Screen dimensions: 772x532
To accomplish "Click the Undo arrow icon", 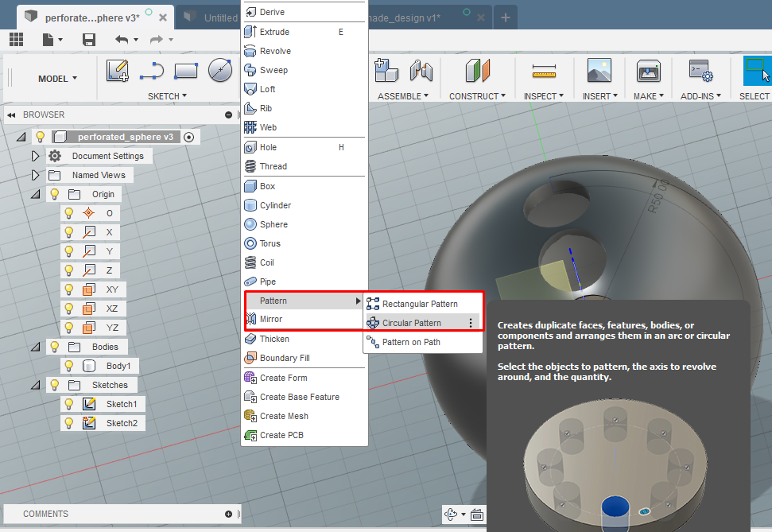I will click(122, 40).
